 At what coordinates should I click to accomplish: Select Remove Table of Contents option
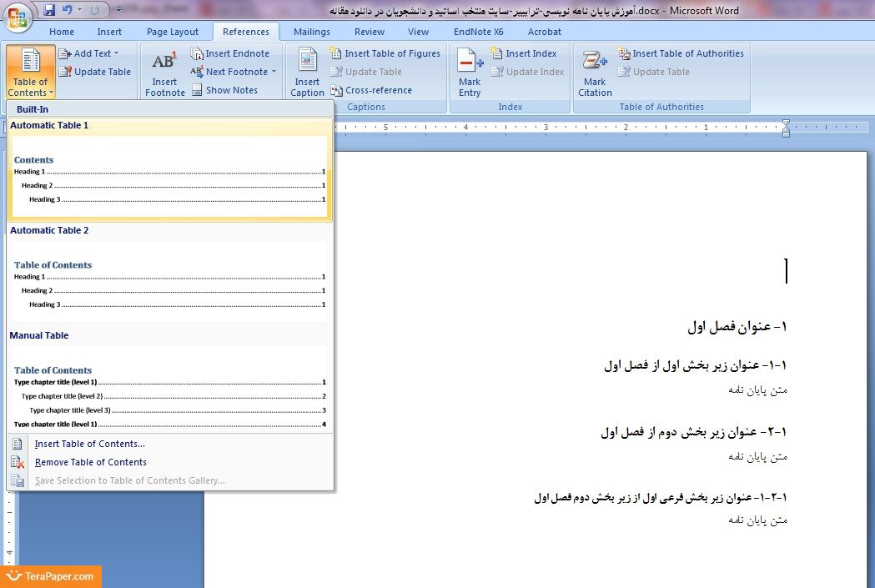pos(90,462)
